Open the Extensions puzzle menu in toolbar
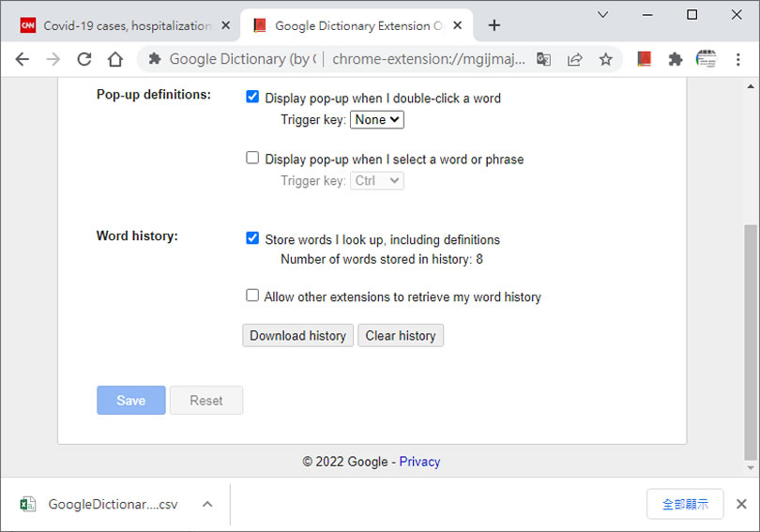The width and height of the screenshot is (760, 532). click(x=676, y=59)
